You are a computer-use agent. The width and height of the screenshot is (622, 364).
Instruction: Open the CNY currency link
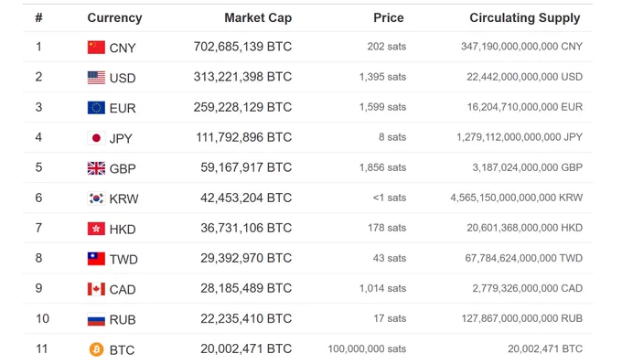[123, 48]
